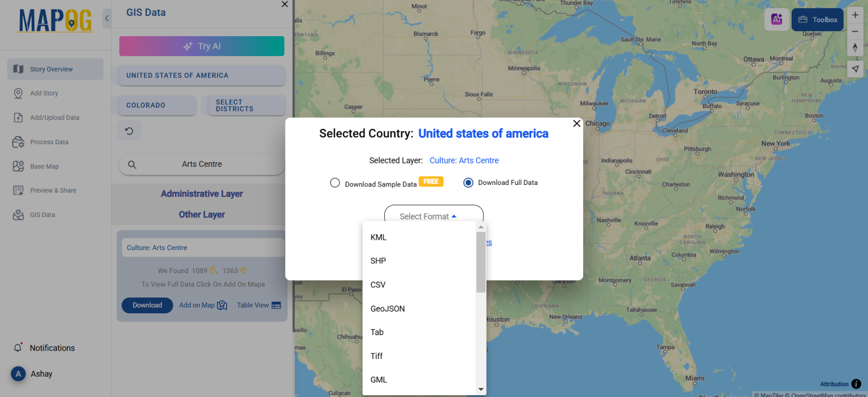Click the Ashay username label
This screenshot has width=868, height=397.
click(42, 374)
